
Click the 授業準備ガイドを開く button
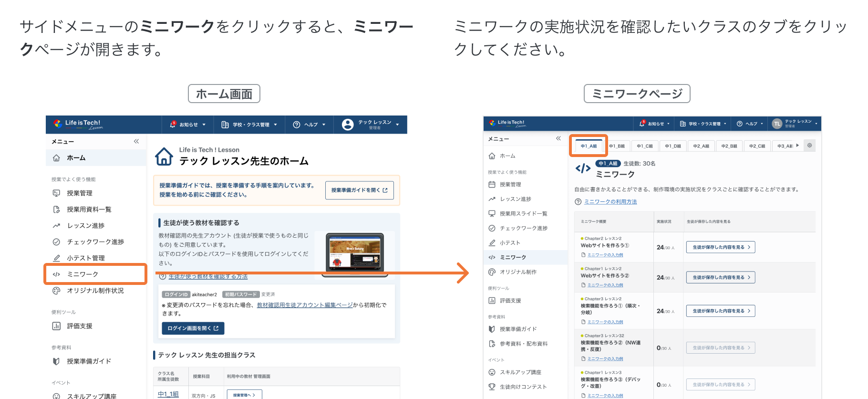pos(360,190)
